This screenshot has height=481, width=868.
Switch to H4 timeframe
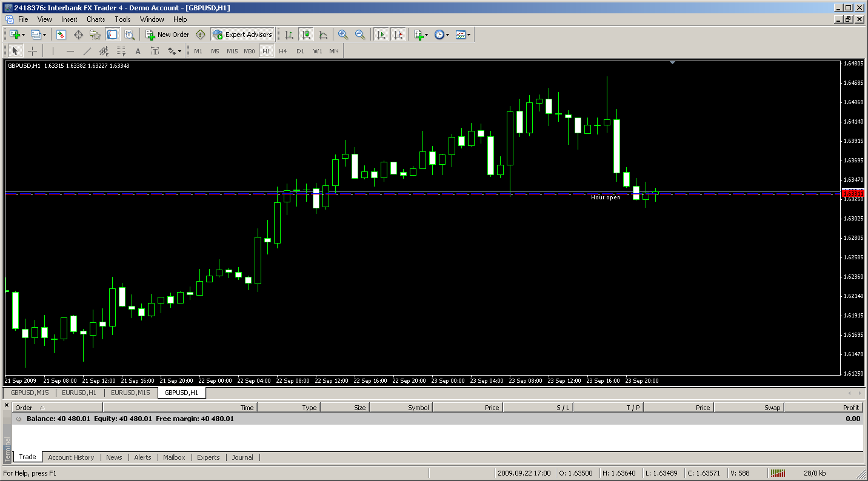[283, 51]
